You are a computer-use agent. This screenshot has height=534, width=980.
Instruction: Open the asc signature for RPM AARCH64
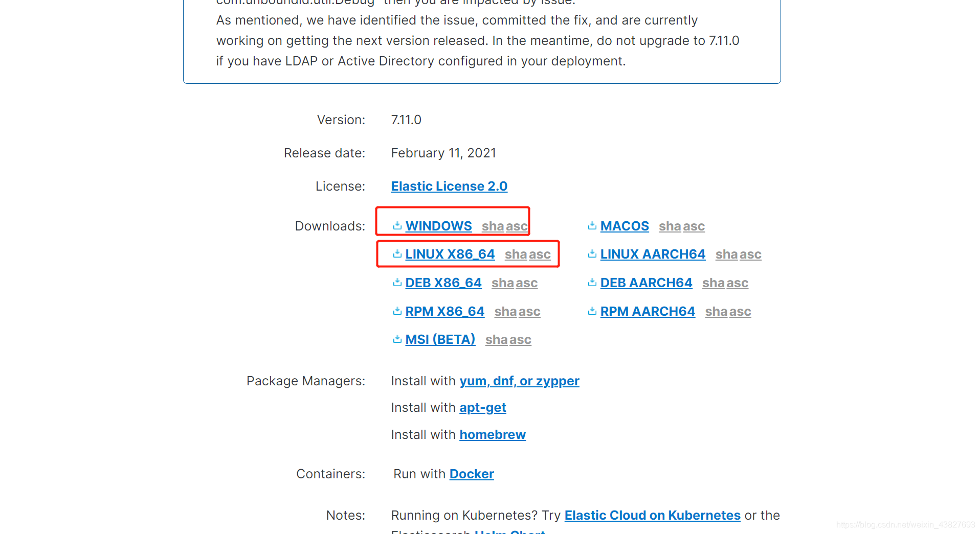click(x=740, y=311)
